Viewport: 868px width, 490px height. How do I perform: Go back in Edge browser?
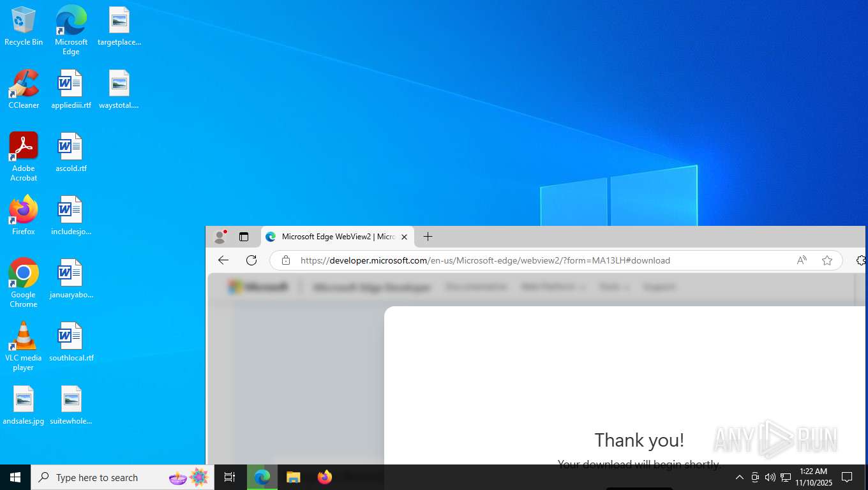(x=223, y=260)
